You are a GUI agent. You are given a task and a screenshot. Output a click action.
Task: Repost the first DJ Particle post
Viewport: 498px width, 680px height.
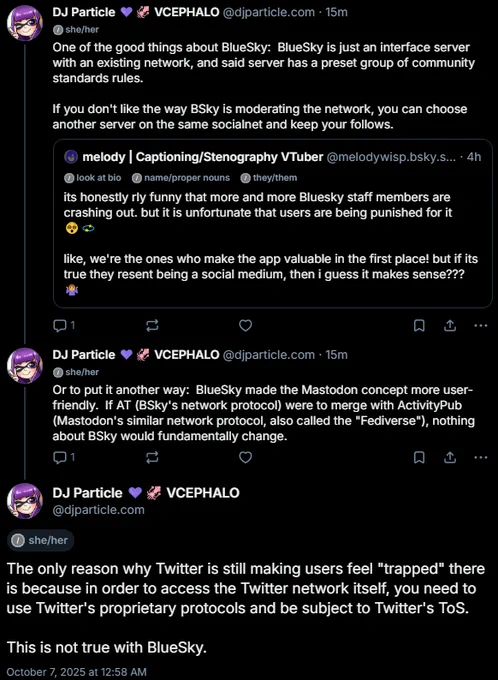(152, 326)
